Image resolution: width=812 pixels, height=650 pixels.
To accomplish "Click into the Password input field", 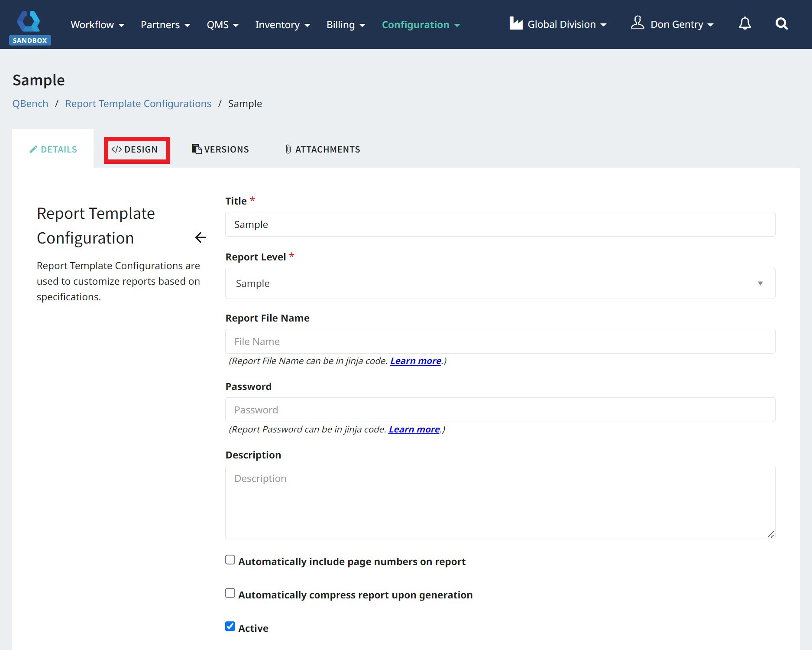I will 500,410.
